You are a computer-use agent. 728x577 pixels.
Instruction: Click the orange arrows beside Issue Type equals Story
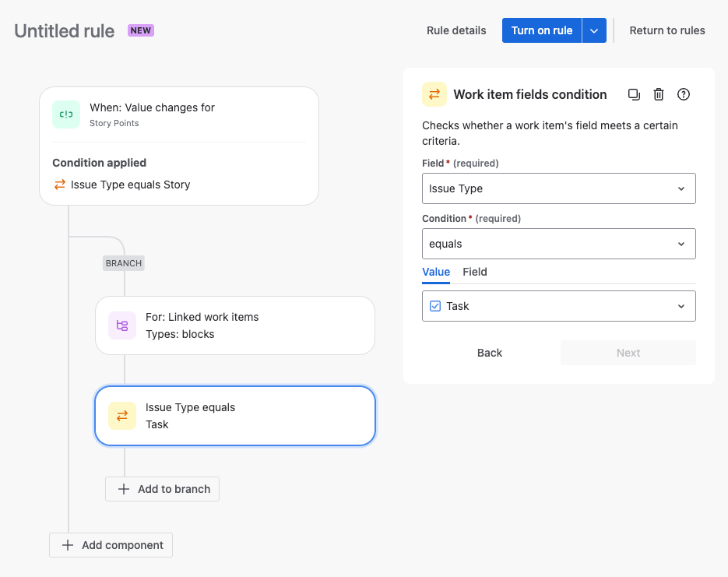coord(59,185)
